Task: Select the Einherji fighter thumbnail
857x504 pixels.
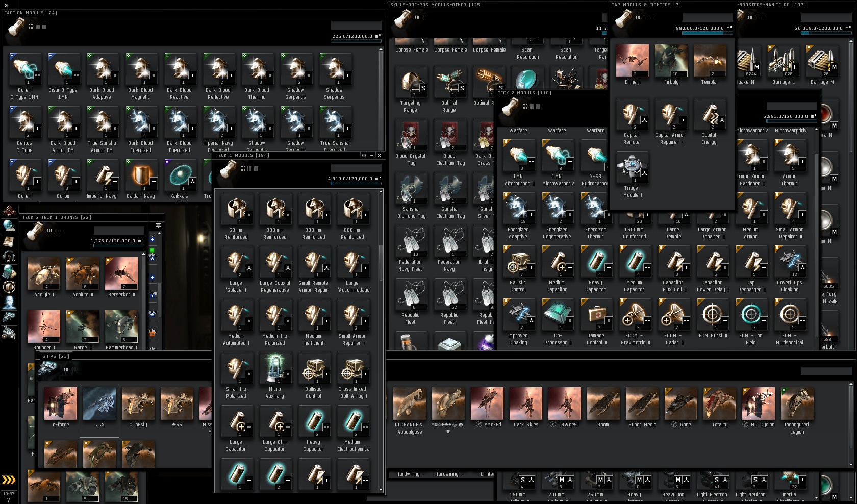Action: [633, 61]
